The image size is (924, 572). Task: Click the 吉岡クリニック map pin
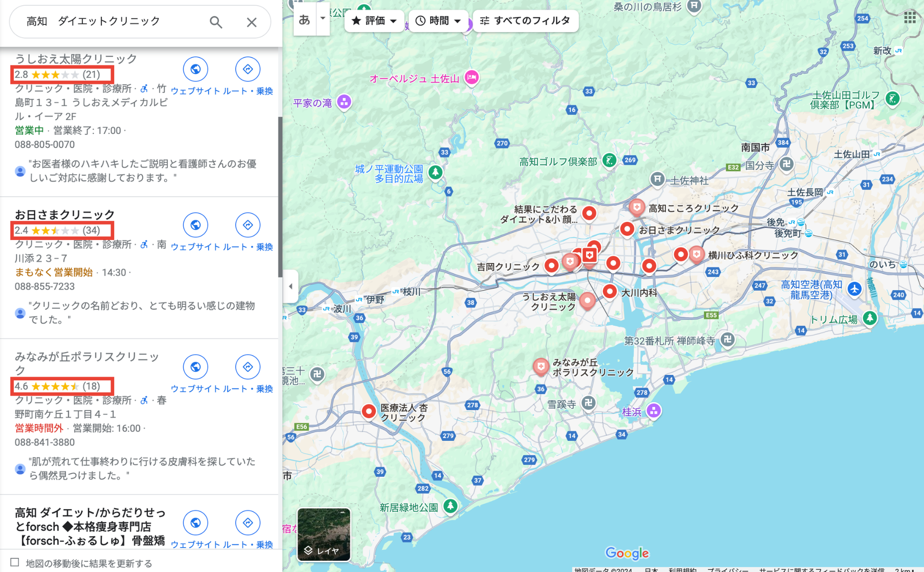pyautogui.click(x=551, y=266)
